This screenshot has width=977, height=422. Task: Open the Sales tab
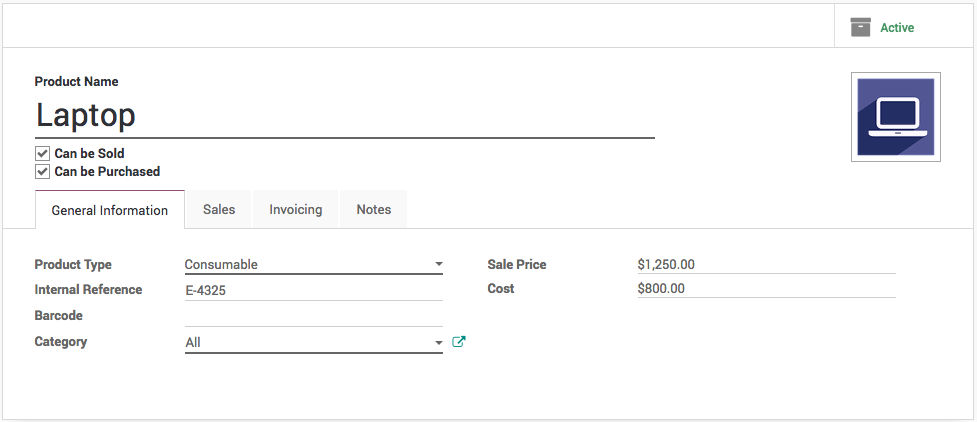coord(219,210)
